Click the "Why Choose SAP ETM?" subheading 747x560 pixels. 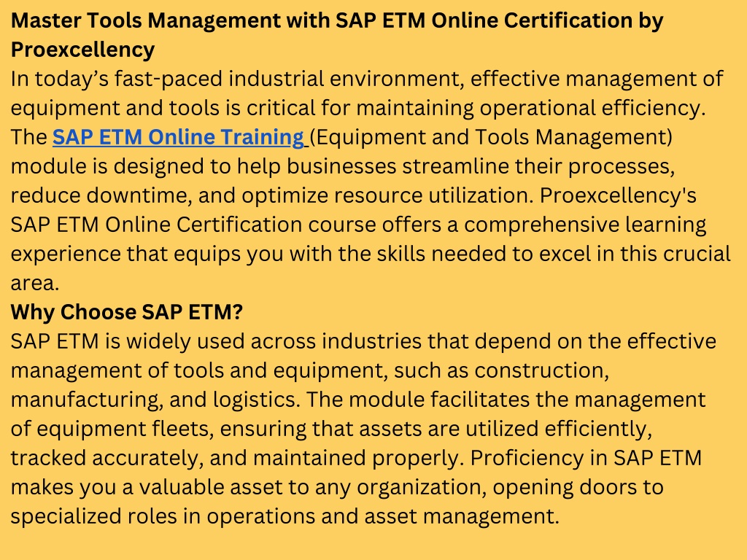pyautogui.click(x=127, y=312)
